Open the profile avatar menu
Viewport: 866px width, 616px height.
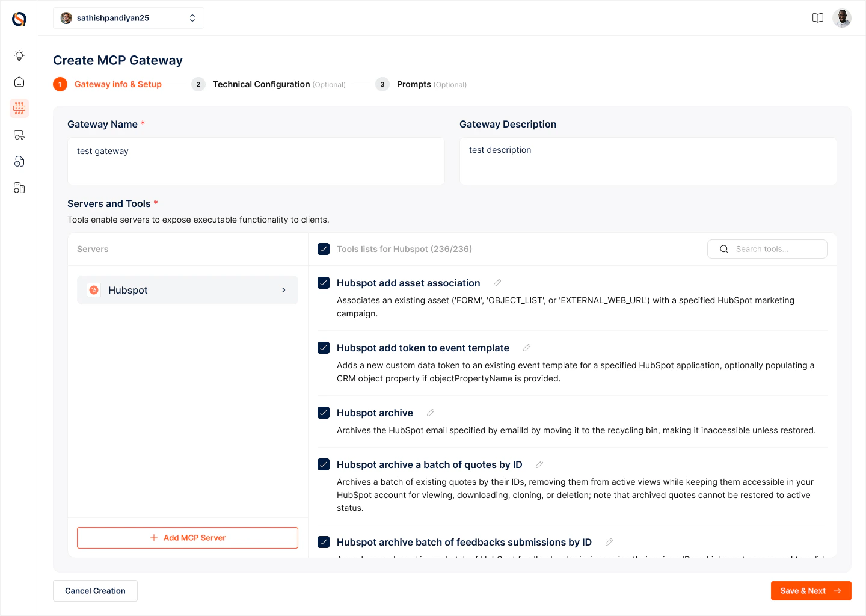click(842, 17)
